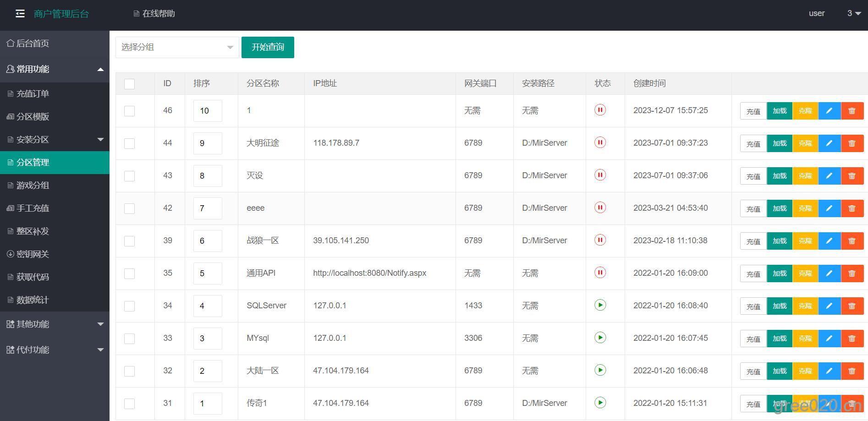The image size is (868, 421).
Task: Click the edit pencil icon for MYsql row
Action: tap(829, 339)
